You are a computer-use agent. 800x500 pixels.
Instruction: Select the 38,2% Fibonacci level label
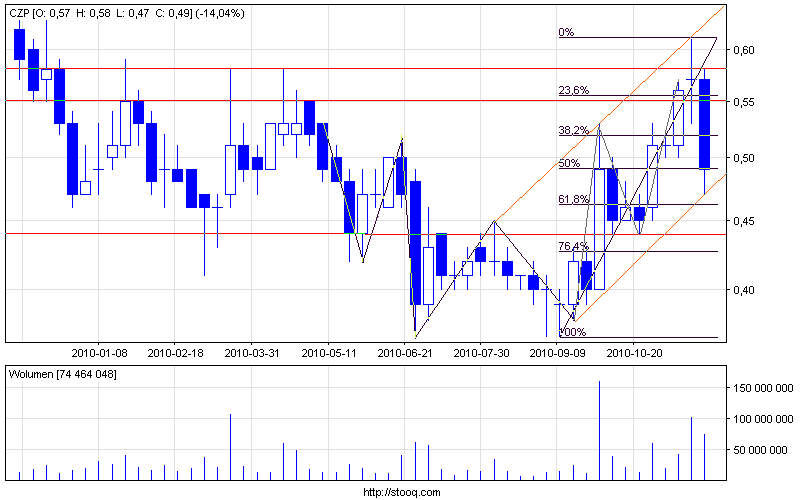pos(573,131)
